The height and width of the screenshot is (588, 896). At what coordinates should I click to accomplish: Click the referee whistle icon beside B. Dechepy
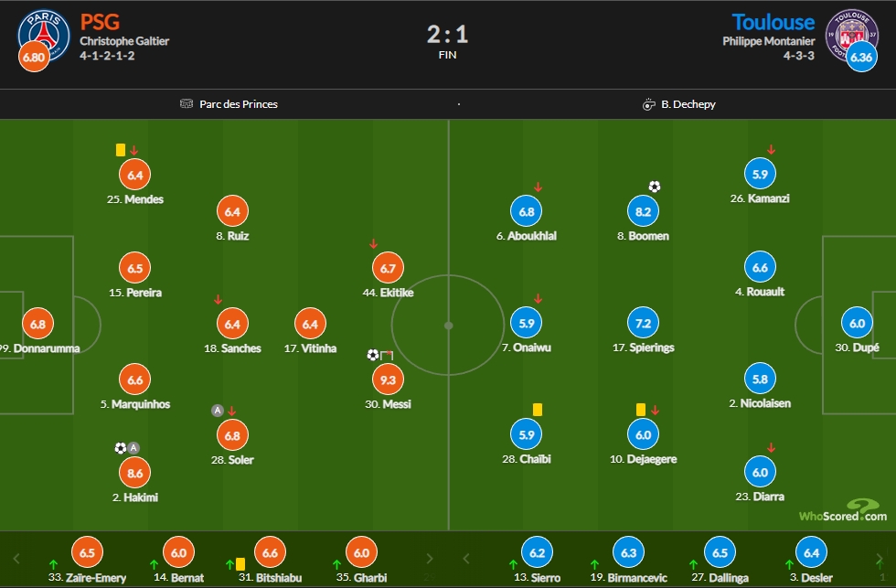[648, 104]
